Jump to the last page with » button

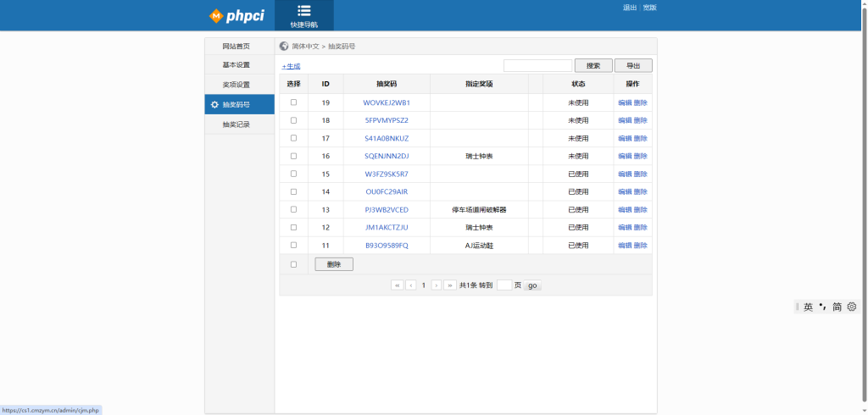pyautogui.click(x=450, y=285)
